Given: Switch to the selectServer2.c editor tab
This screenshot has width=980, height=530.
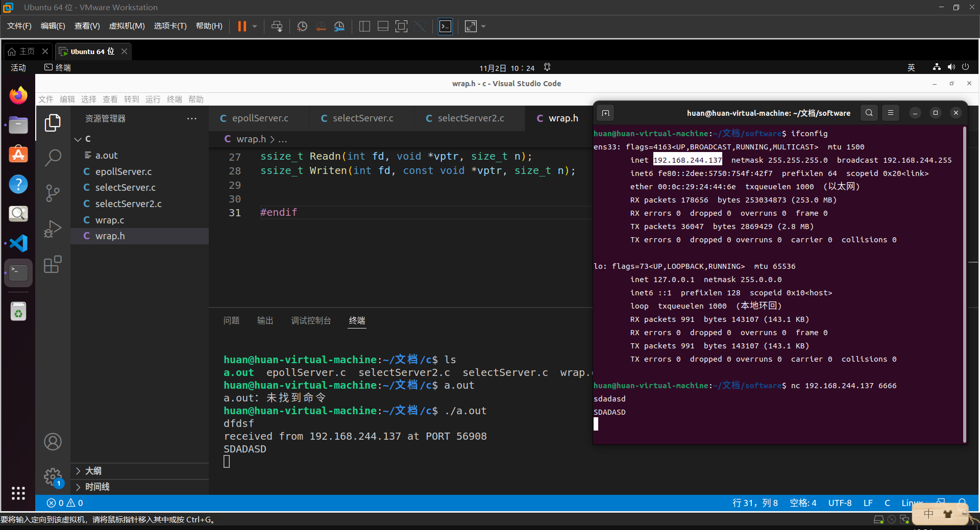Looking at the screenshot, I should (469, 118).
